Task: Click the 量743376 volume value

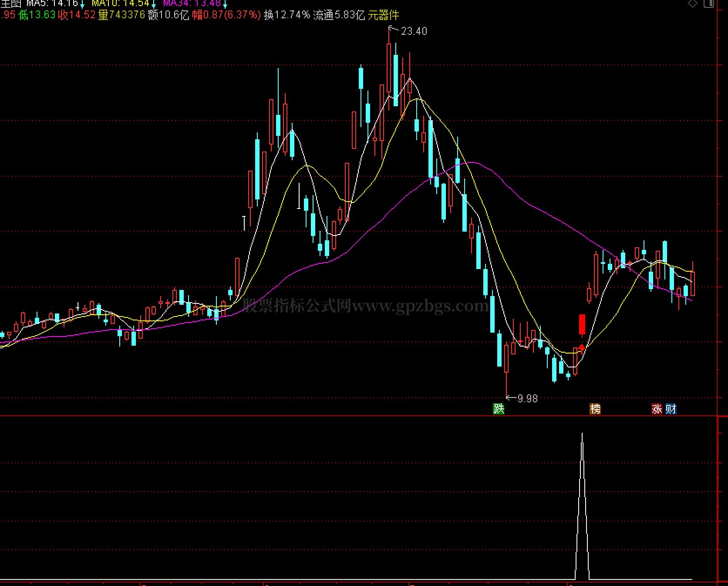Action: click(121, 15)
